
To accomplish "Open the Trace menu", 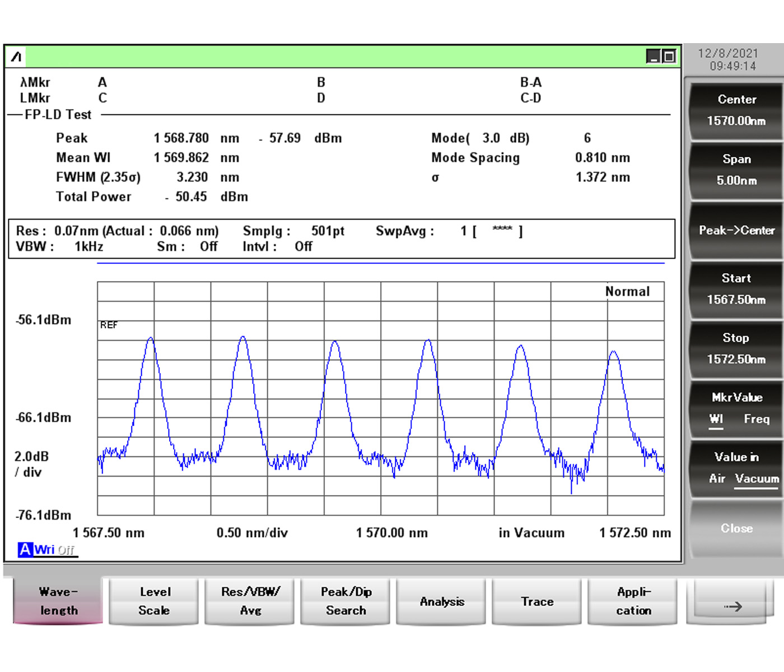I will (537, 601).
